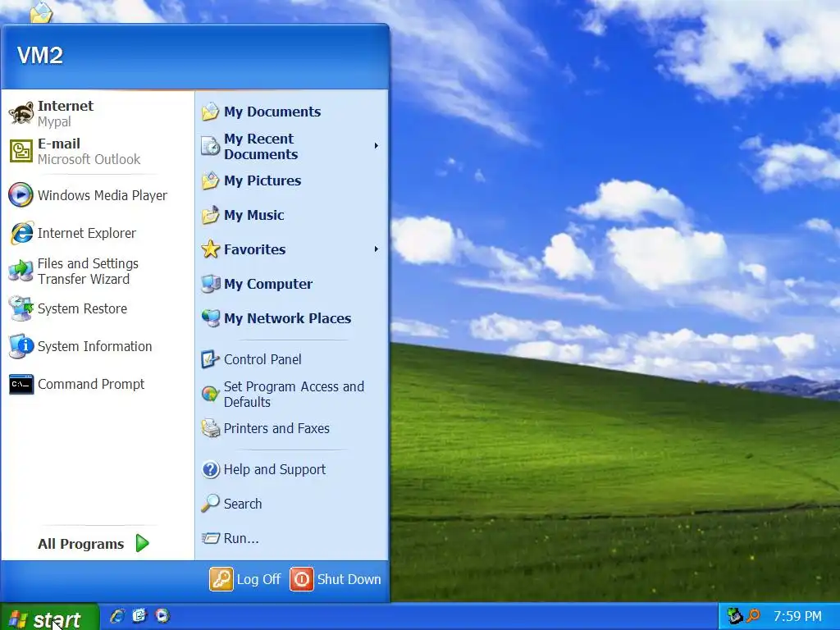Click the Log Off button

point(245,579)
